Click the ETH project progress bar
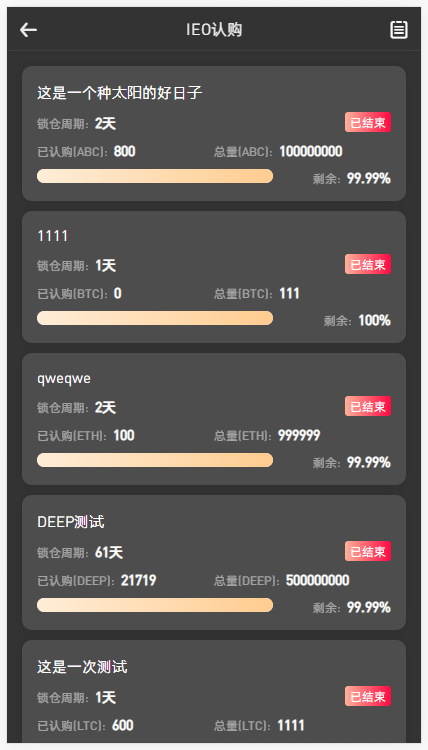Image resolution: width=428 pixels, height=750 pixels. 155,460
